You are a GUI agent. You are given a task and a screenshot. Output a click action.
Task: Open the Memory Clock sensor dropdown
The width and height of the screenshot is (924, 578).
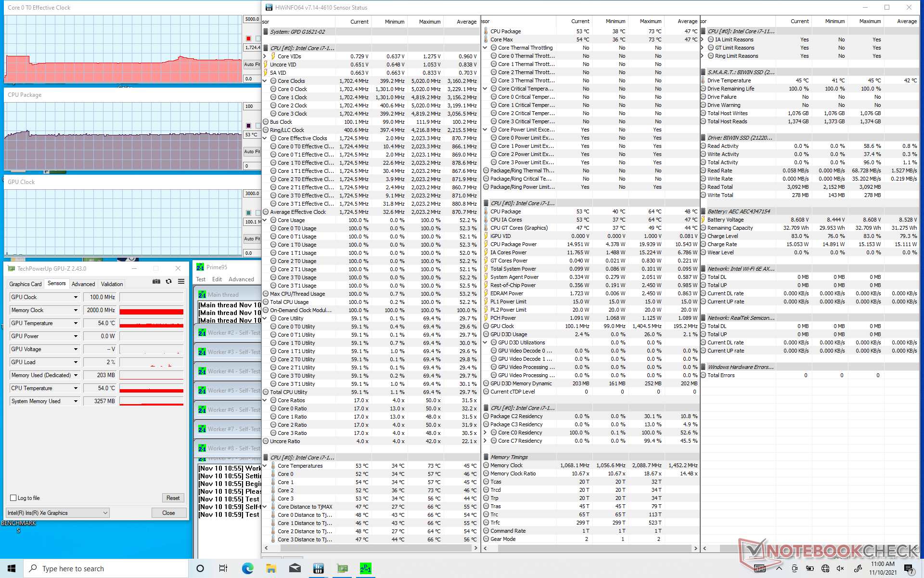(x=76, y=310)
